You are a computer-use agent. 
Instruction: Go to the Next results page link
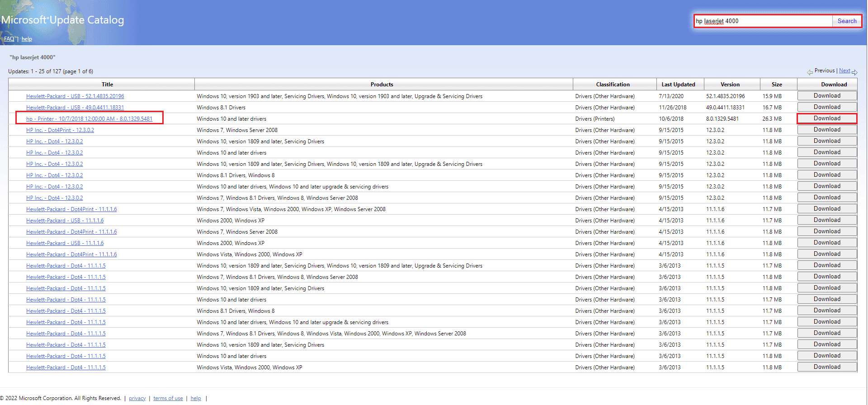(x=844, y=71)
